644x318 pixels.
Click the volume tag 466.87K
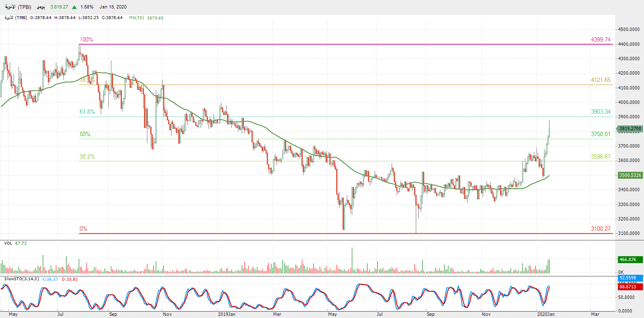pyautogui.click(x=630, y=259)
